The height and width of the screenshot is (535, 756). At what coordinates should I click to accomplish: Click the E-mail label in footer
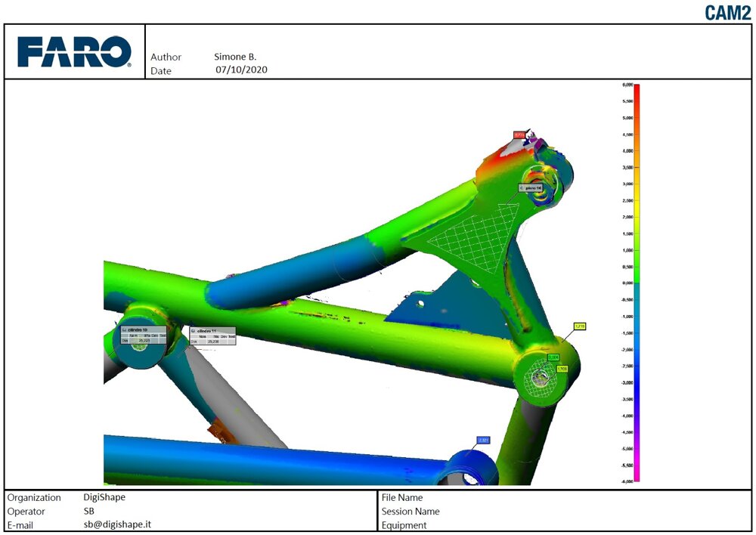pos(20,525)
